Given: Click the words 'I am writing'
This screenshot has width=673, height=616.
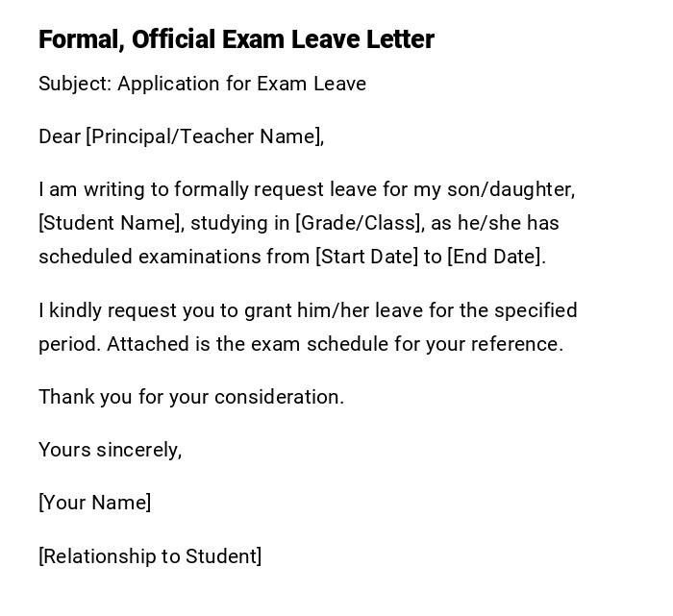Looking at the screenshot, I should (x=88, y=189).
